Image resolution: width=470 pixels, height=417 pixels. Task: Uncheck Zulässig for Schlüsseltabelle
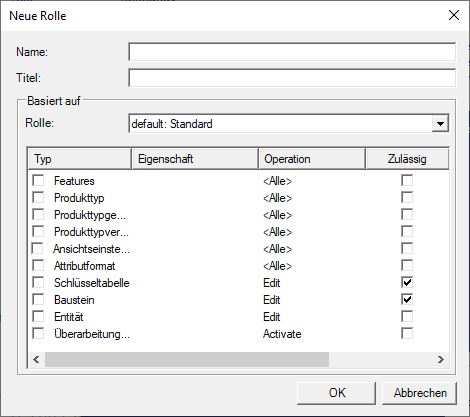pyautogui.click(x=407, y=282)
